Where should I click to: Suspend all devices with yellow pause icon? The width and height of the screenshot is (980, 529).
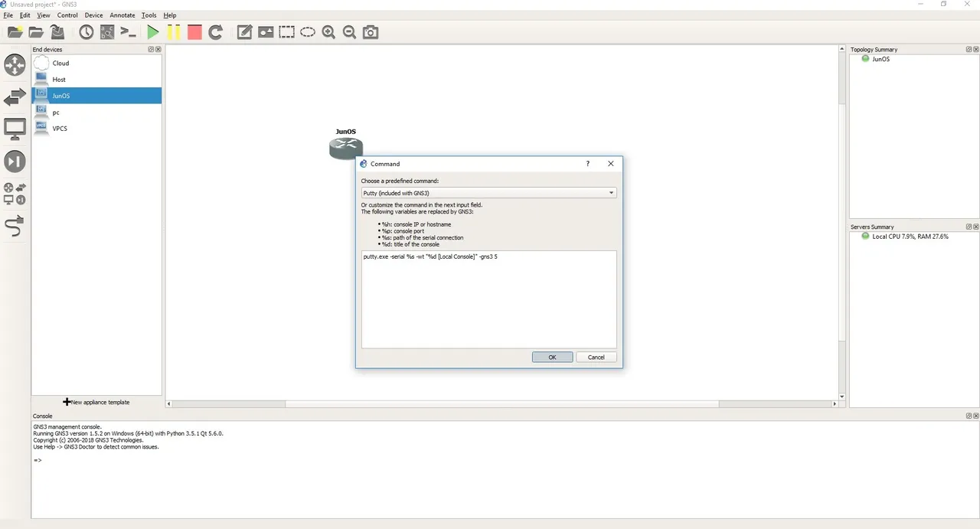point(174,32)
